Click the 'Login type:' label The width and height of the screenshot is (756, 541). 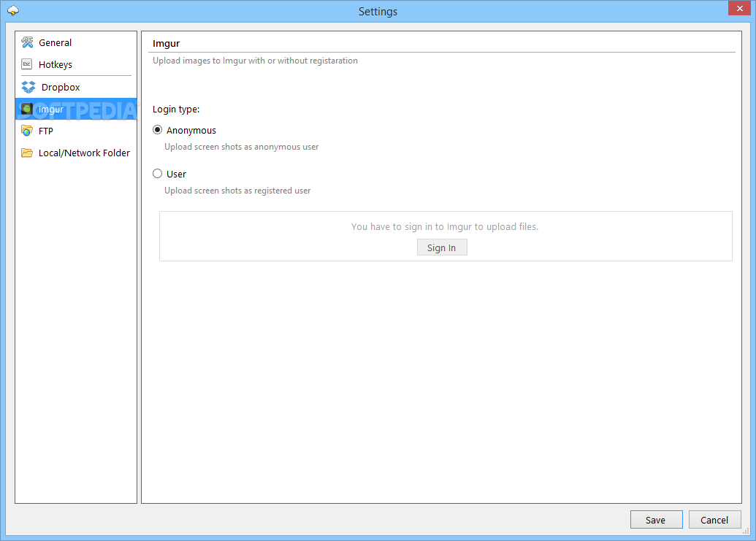tap(176, 110)
